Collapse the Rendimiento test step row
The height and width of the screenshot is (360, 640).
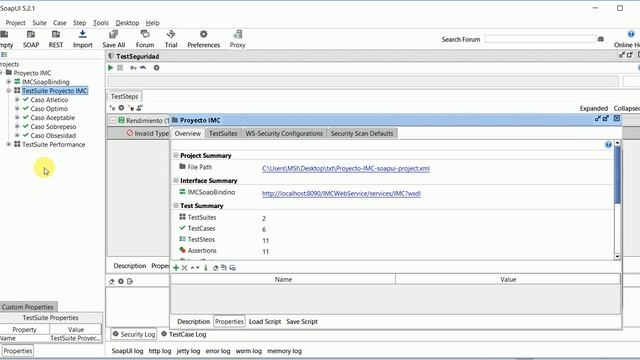pyautogui.click(x=112, y=120)
